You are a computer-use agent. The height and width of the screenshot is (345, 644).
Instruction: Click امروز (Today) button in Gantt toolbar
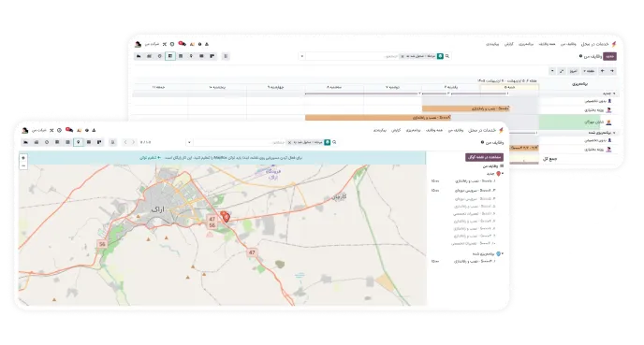pos(574,71)
